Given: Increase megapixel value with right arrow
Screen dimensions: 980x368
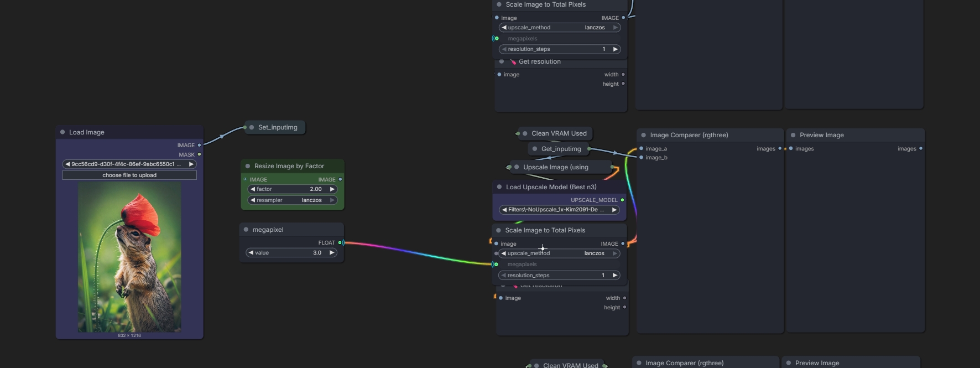Looking at the screenshot, I should click(x=332, y=253).
